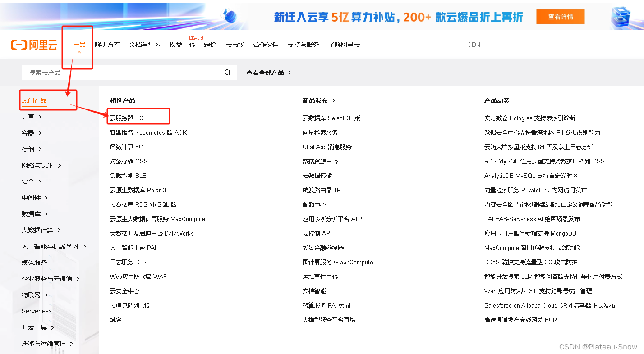Expand the 计算 category
644x354 pixels.
coord(32,117)
